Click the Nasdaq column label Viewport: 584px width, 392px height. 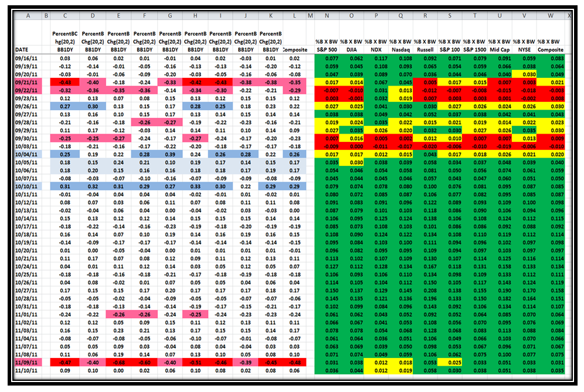pos(400,50)
